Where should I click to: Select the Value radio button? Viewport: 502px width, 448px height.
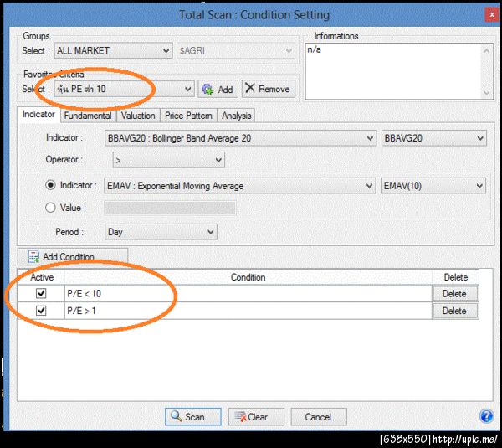(x=50, y=208)
